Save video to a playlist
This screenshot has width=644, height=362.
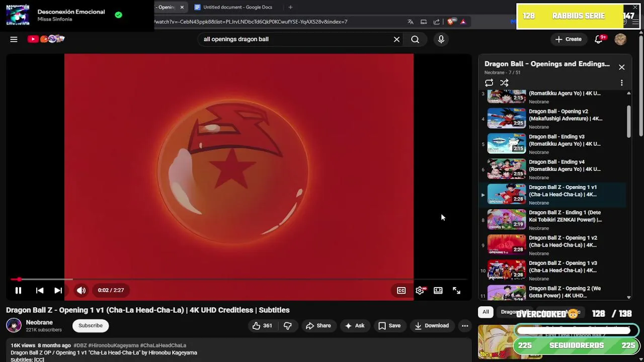(389, 326)
